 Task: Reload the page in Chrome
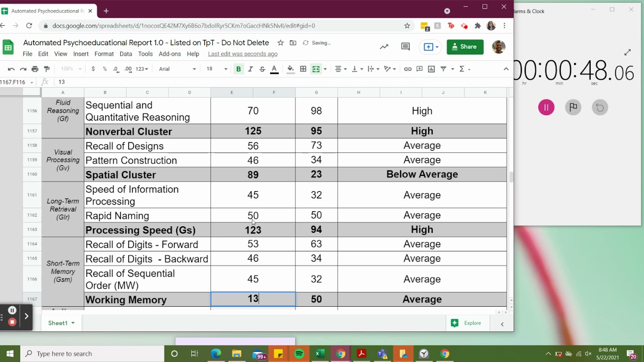pyautogui.click(x=29, y=26)
